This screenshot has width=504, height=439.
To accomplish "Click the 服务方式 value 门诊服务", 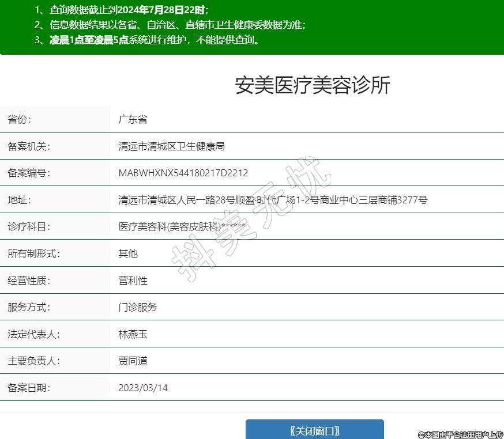I will [137, 307].
